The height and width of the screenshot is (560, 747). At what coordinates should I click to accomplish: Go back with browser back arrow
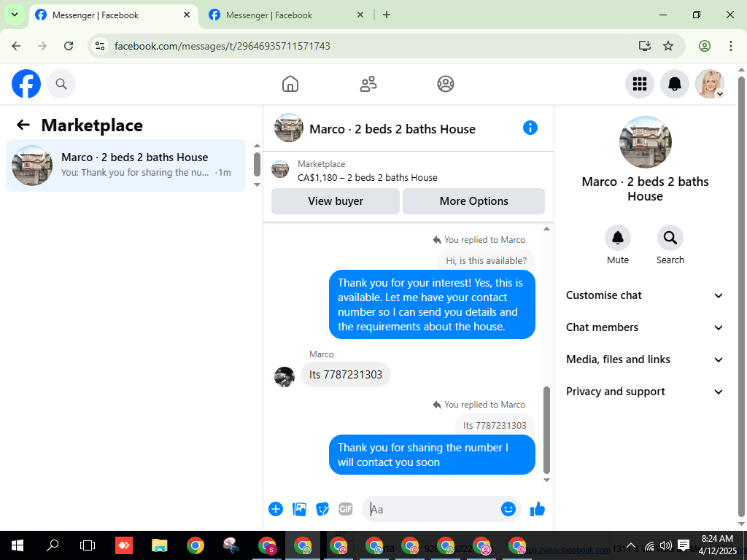pos(16,46)
